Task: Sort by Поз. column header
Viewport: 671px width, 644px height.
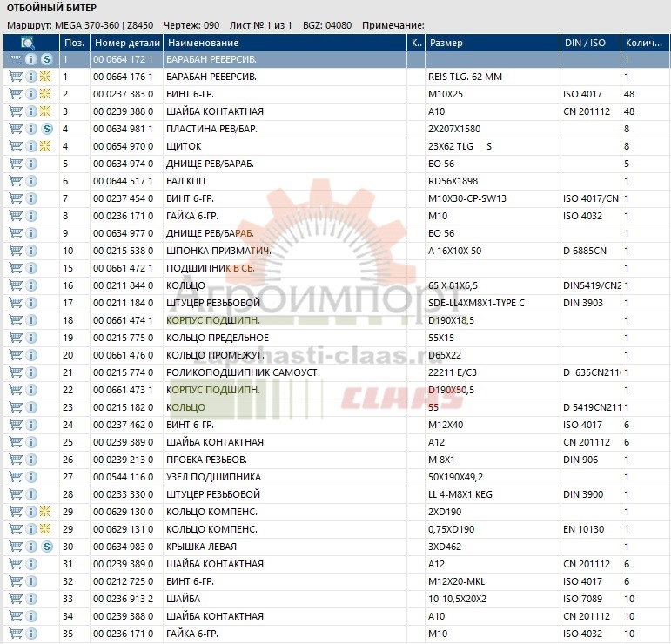Action: (x=75, y=43)
